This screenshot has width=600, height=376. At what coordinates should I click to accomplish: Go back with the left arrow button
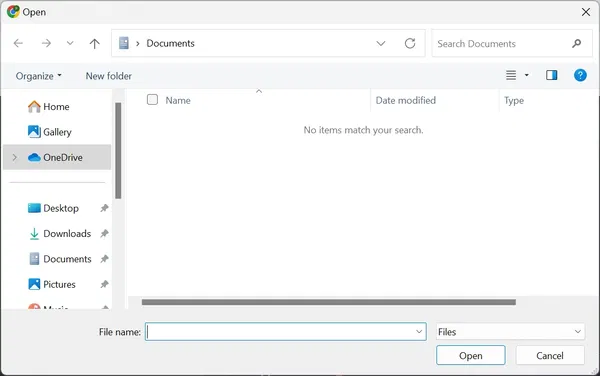point(18,43)
